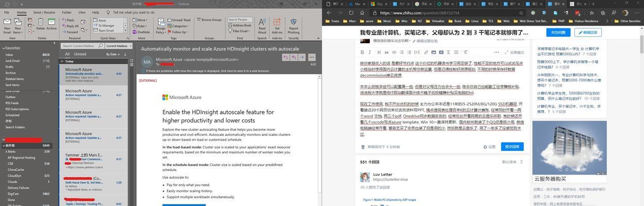Image resolution: width=644 pixels, height=206 pixels.
Task: Open the azure bookmarks folder
Action: (x=367, y=21)
